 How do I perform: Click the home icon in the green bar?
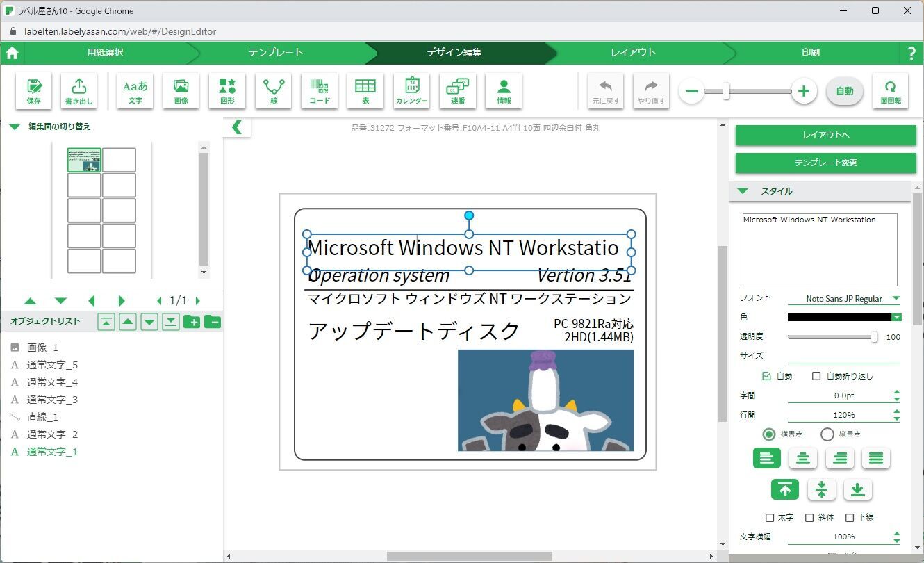click(x=12, y=53)
